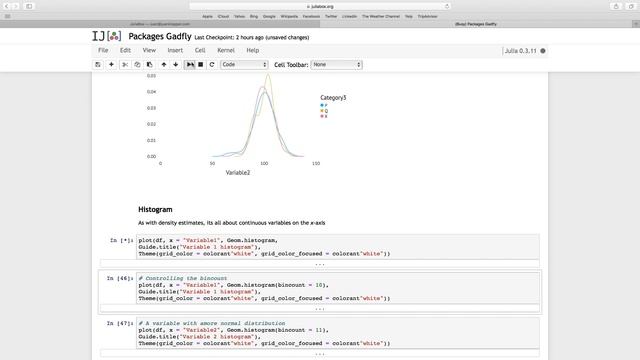Restart the kernel icon
This screenshot has width=640, height=360.
coord(212,64)
